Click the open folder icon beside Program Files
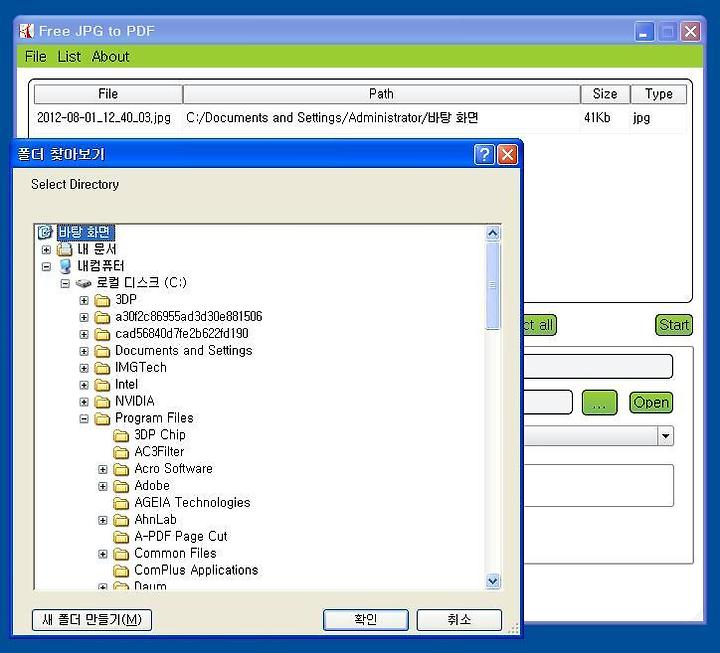 (x=102, y=419)
